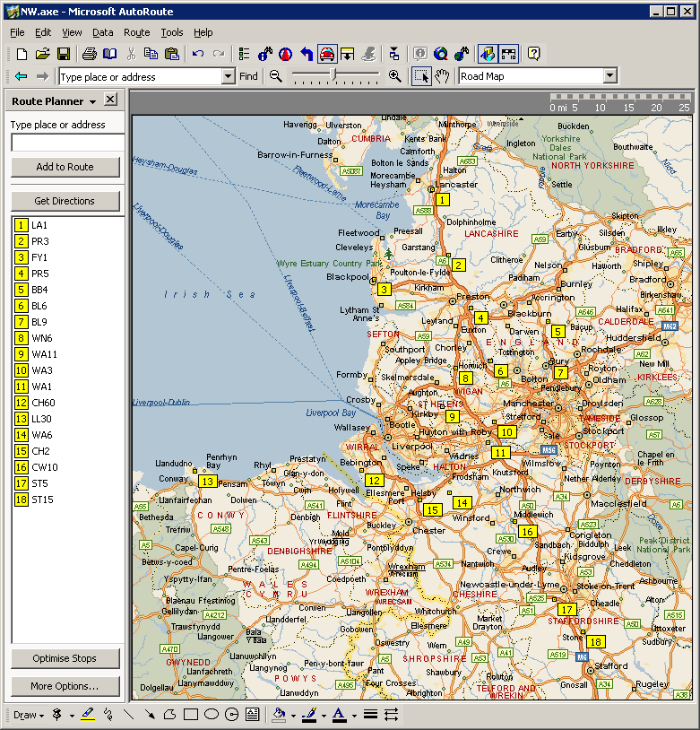Select the rectangle drawing tool
The height and width of the screenshot is (730, 700).
pos(190,715)
